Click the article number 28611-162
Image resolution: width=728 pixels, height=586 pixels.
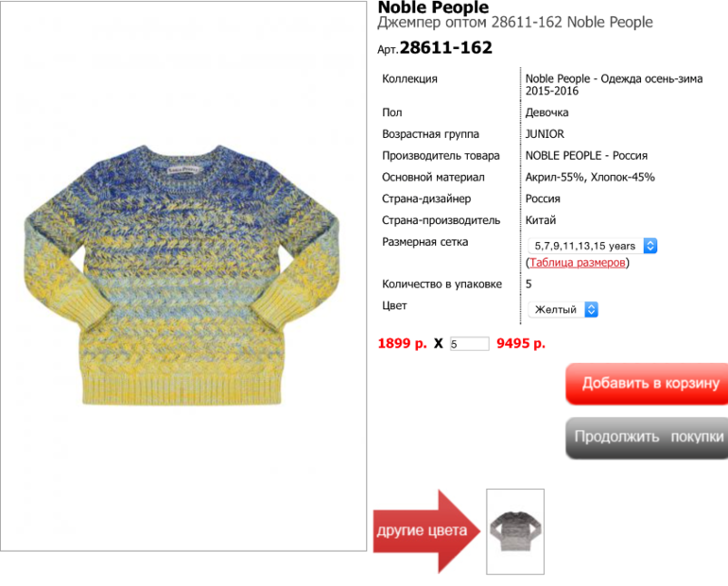point(445,47)
